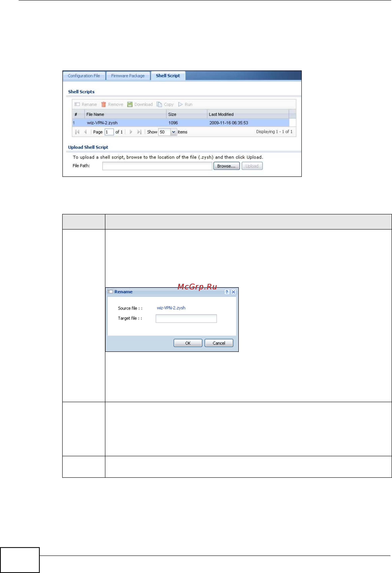Viewport: 392px width, 573px height.
Task: Click the Download disk icon
Action: click(130, 104)
